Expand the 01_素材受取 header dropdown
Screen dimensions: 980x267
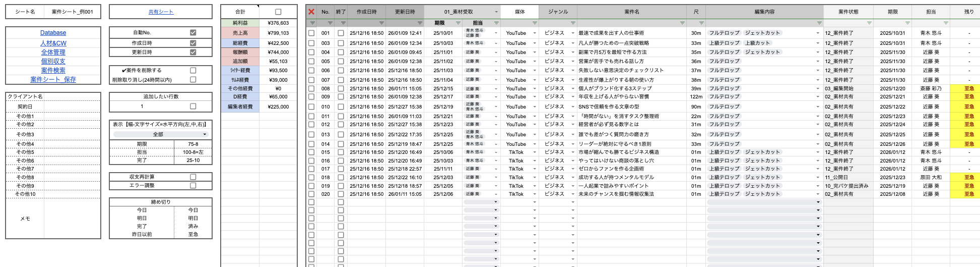coord(496,12)
